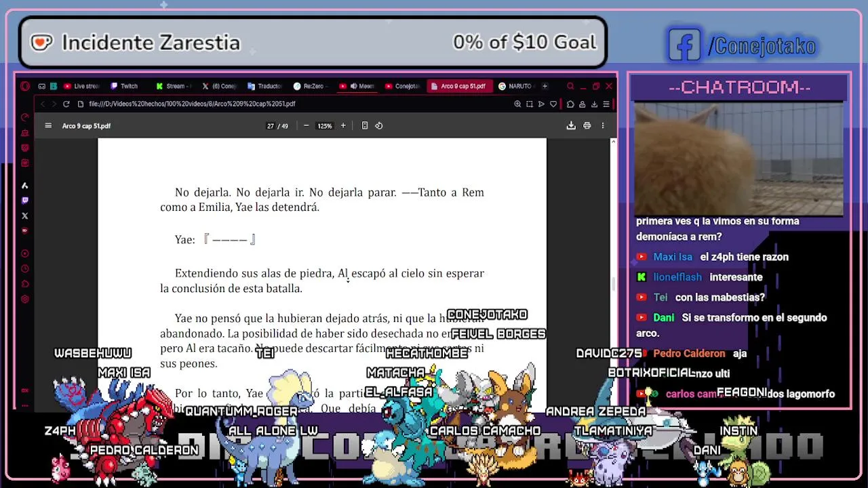Click the Facebook logo in overlay
This screenshot has width=868, height=488.
point(685,45)
